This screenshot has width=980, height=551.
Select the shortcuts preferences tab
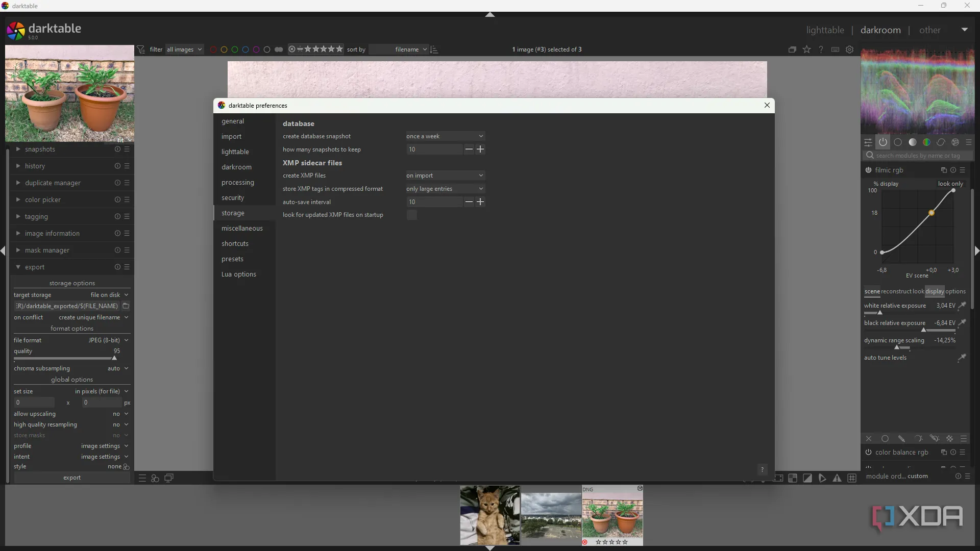click(x=235, y=244)
